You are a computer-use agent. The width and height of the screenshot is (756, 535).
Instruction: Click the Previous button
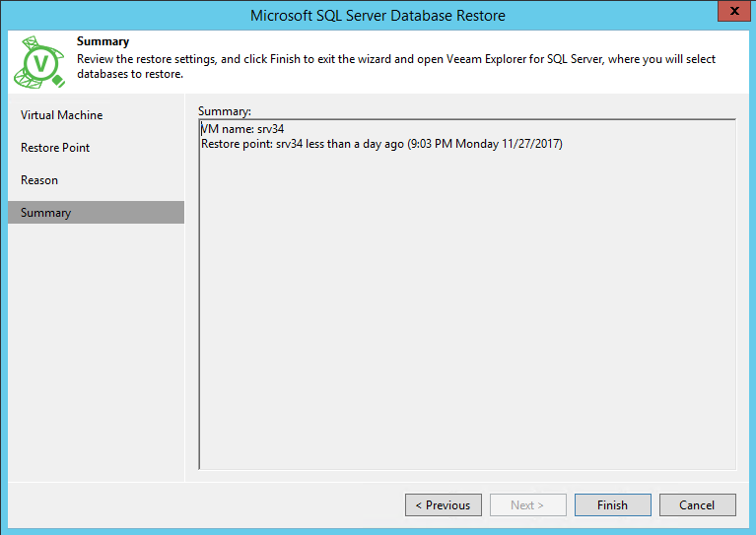444,505
